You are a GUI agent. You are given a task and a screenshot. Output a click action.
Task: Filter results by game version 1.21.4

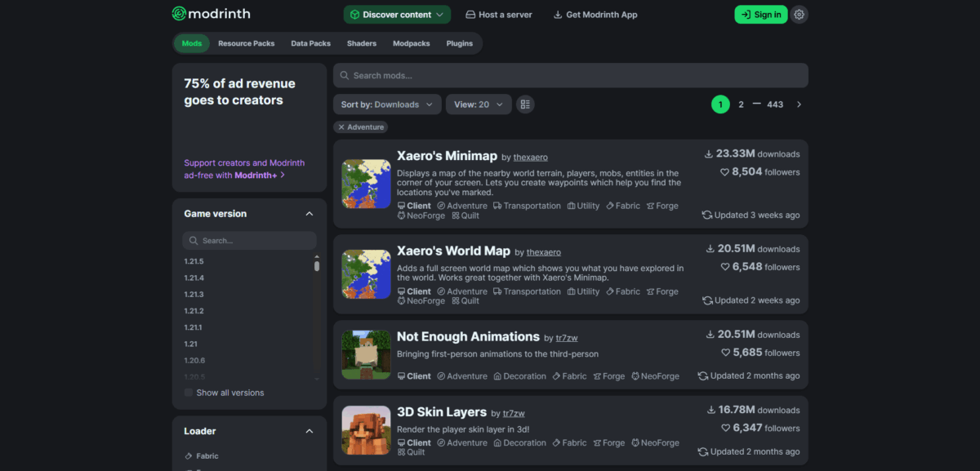tap(194, 278)
